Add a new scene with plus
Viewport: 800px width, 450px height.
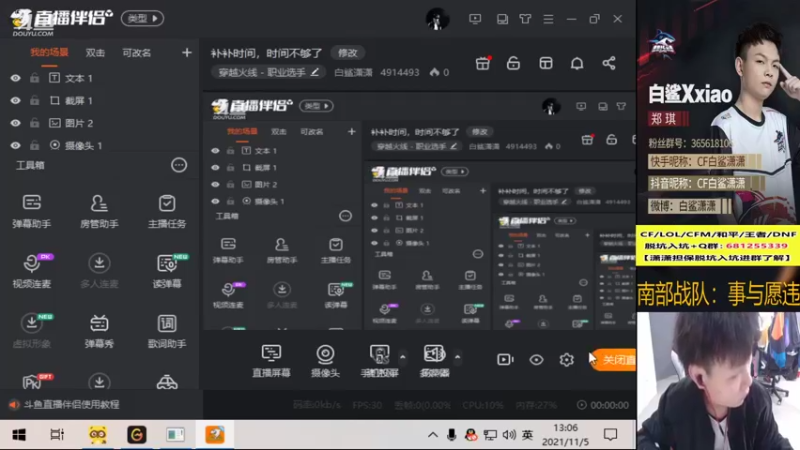point(187,53)
